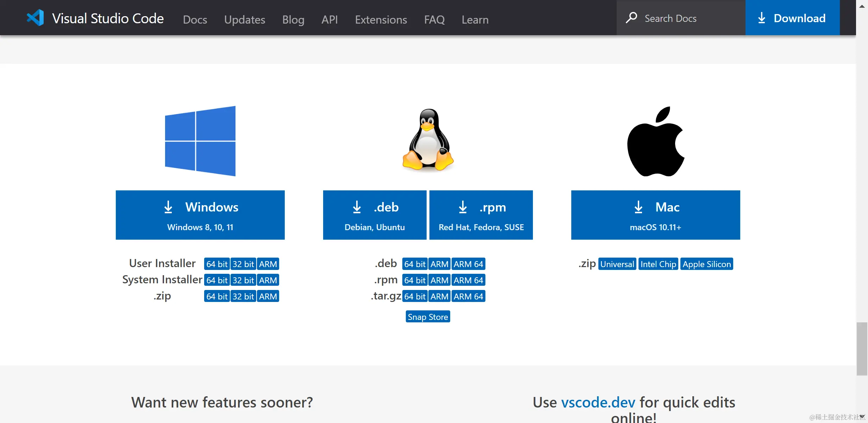The width and height of the screenshot is (868, 423).
Task: Select Windows .zip ARM
Action: [x=268, y=296]
